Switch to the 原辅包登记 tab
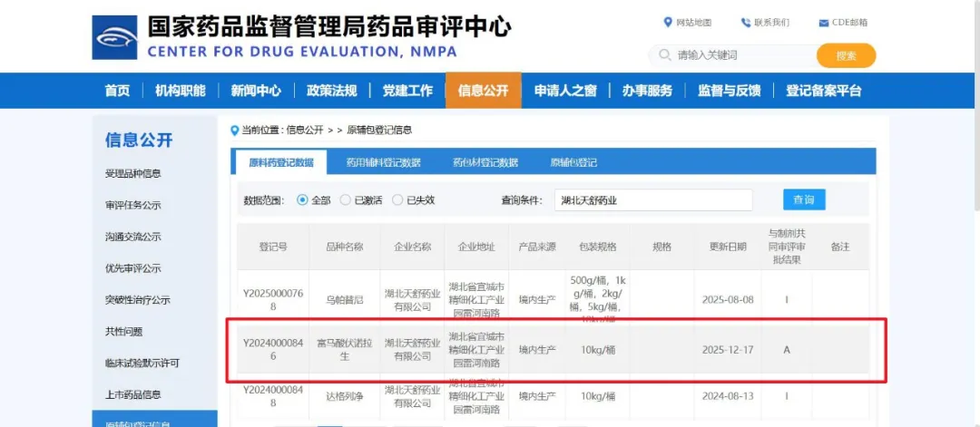 tap(573, 163)
